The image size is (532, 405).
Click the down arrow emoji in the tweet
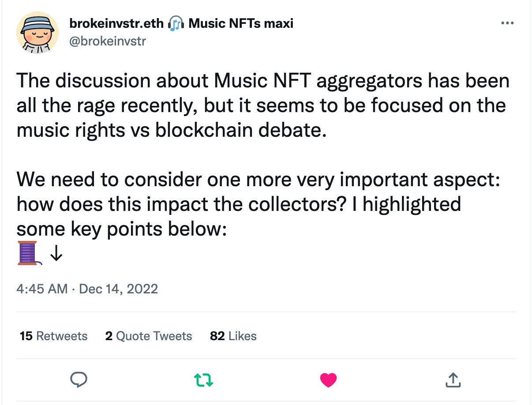click(x=56, y=253)
